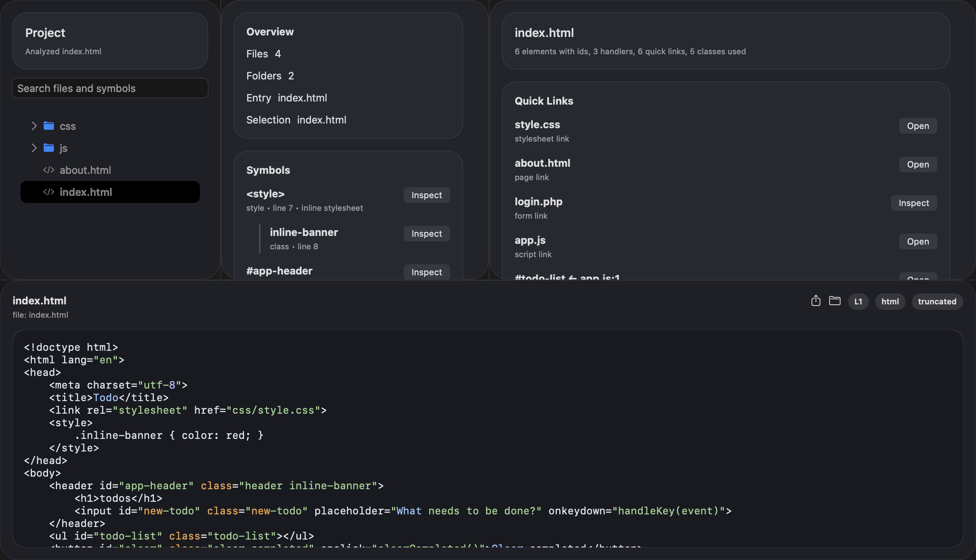This screenshot has height=560, width=976.
Task: Inspect the #app-header symbol
Action: pyautogui.click(x=427, y=272)
